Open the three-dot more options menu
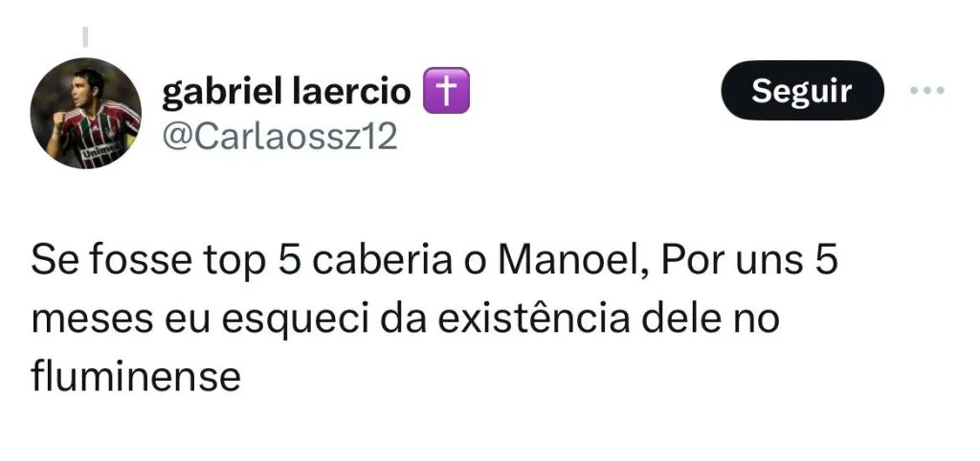980x461 pixels. (x=926, y=91)
